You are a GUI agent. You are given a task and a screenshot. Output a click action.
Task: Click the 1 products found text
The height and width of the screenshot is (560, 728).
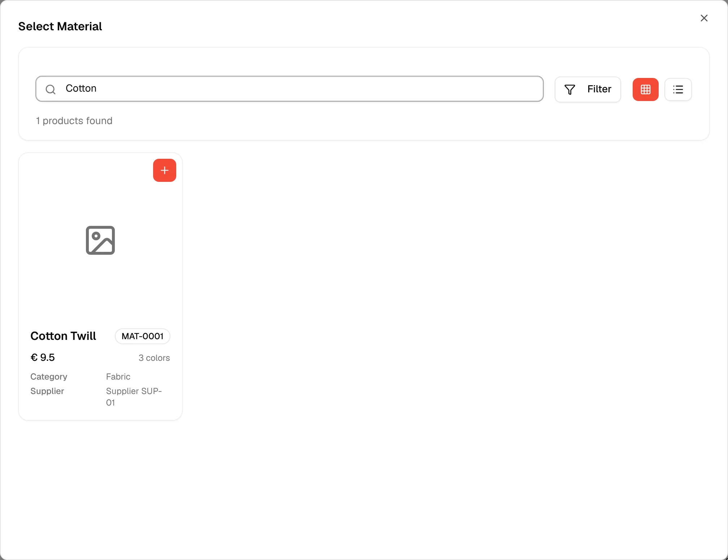click(x=74, y=121)
